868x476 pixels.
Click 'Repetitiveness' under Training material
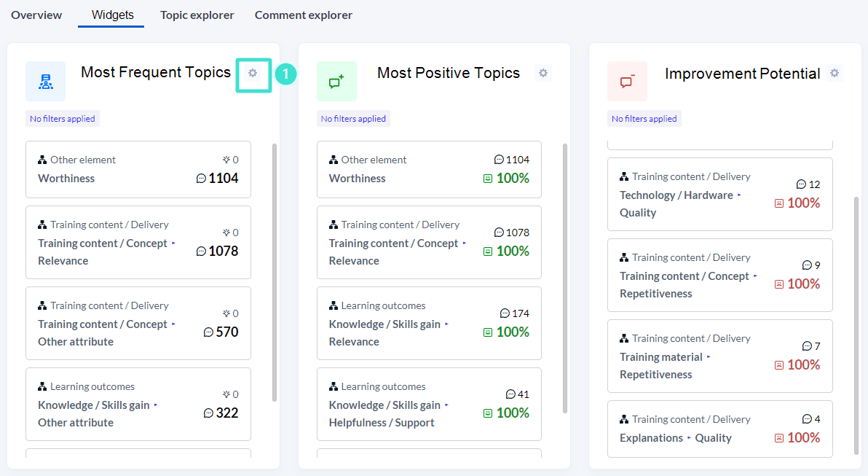[x=655, y=375]
